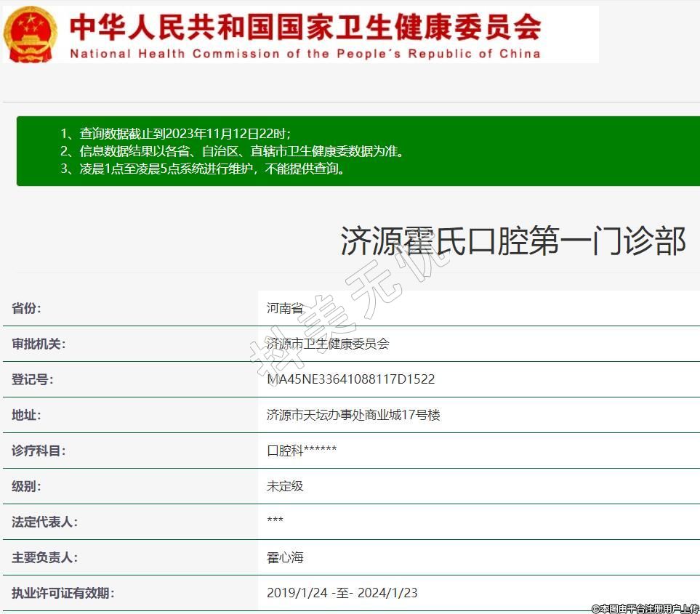Click the clinic title 济源霍氏口腔第一门诊部
The image size is (700, 614).
pyautogui.click(x=513, y=241)
